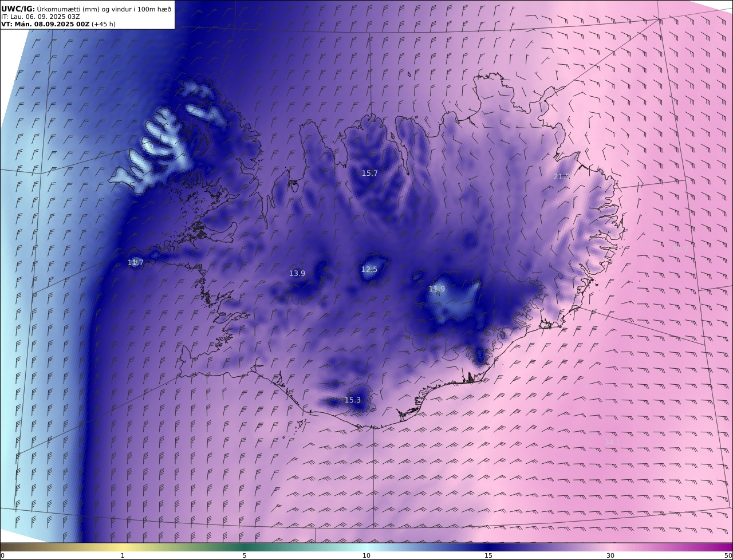Click the faint 34.1 value in the southeast ocean
This screenshot has height=560, width=733.
point(612,442)
